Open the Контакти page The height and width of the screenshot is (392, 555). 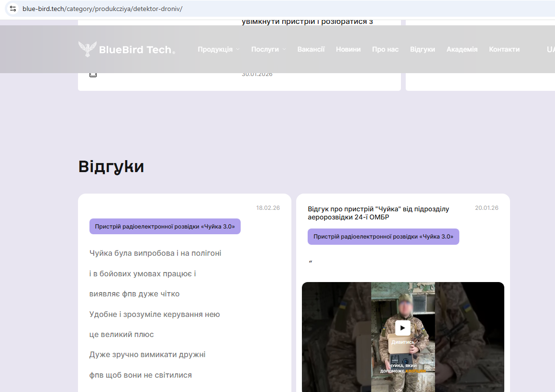point(504,50)
